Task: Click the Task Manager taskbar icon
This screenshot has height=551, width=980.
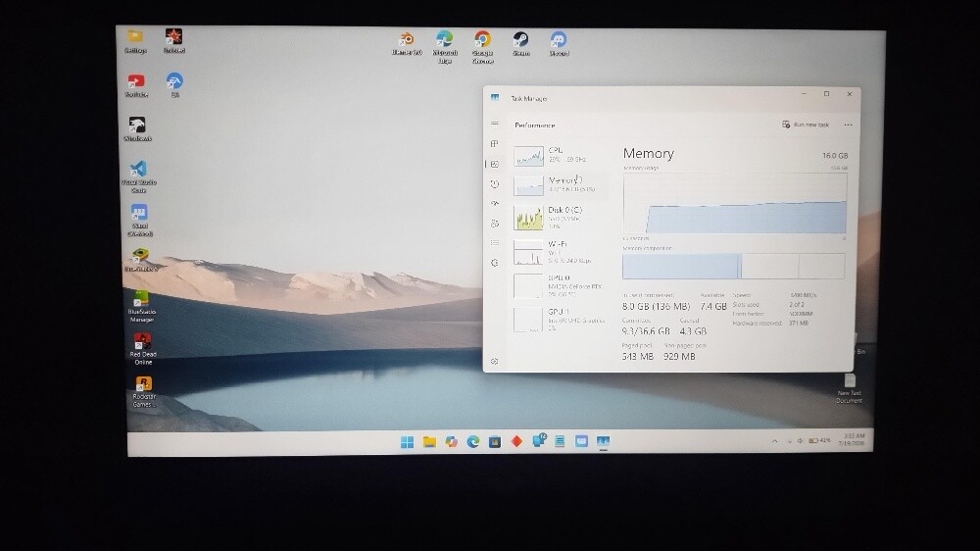Action: (x=603, y=442)
